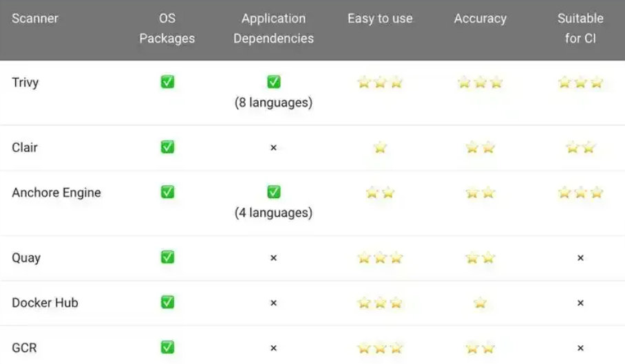Click Clair's single Easy to use star

[x=380, y=147]
